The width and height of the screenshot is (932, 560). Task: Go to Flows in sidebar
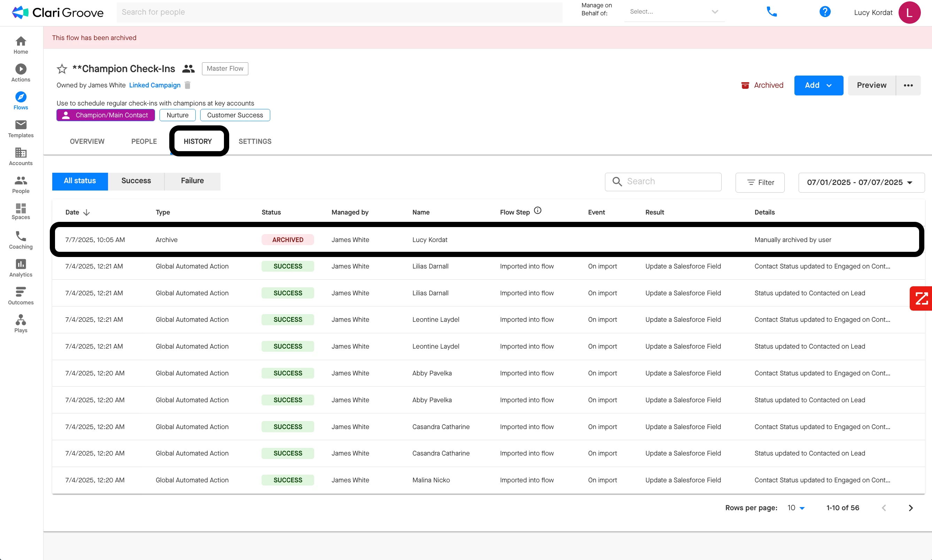point(21,100)
